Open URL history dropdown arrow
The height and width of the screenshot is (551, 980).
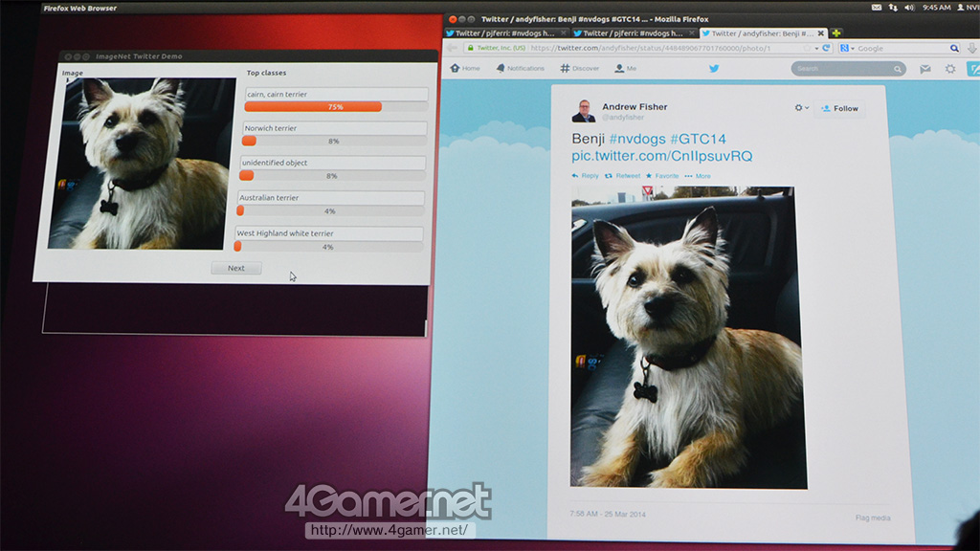click(x=816, y=48)
